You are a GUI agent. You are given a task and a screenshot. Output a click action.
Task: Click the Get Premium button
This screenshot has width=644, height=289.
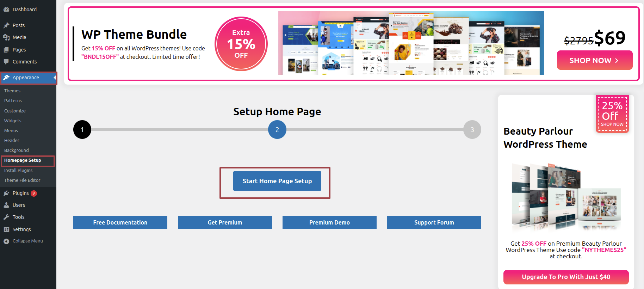[225, 223]
